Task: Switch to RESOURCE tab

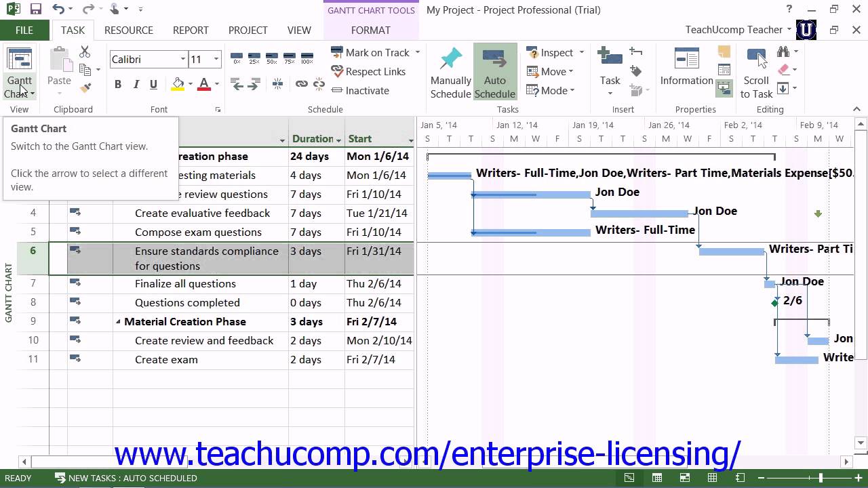Action: click(129, 30)
